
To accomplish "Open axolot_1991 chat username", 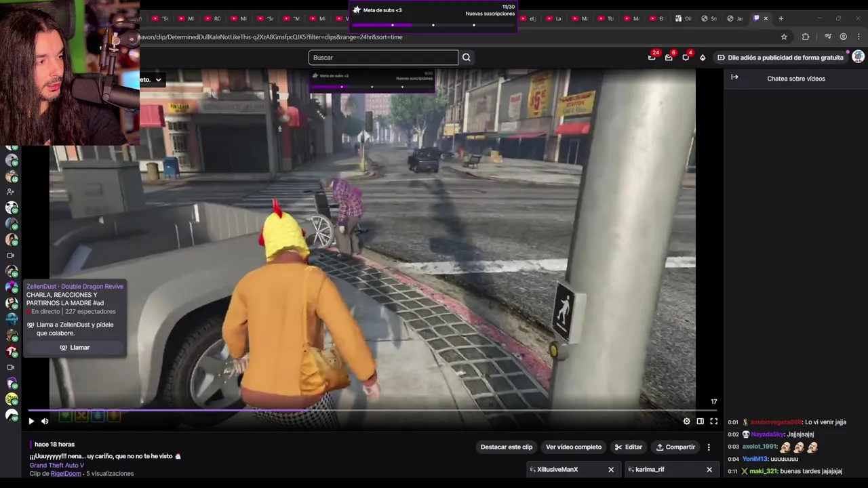I will tap(759, 447).
